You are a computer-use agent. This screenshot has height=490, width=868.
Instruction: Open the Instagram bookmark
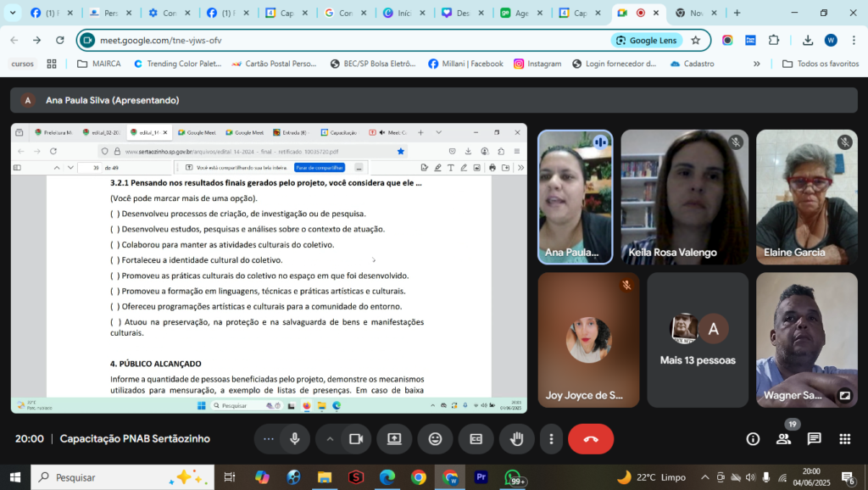click(537, 64)
